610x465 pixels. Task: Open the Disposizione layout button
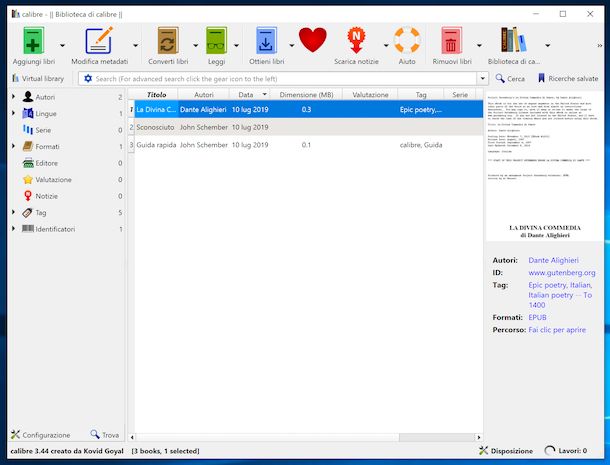(506, 451)
